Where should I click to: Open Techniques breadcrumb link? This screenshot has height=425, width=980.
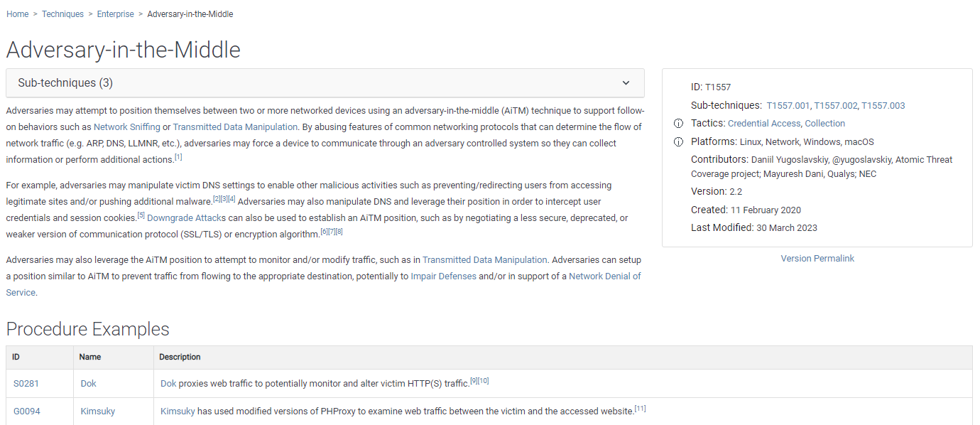coord(62,14)
